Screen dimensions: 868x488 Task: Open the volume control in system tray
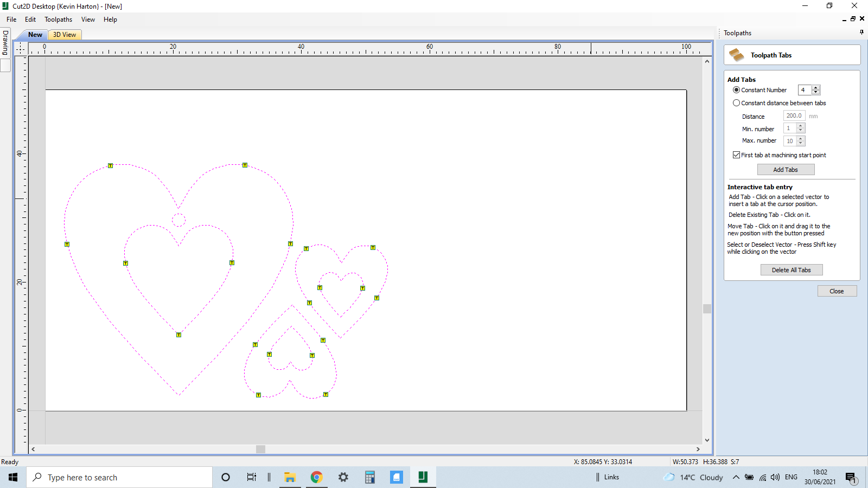(x=775, y=477)
